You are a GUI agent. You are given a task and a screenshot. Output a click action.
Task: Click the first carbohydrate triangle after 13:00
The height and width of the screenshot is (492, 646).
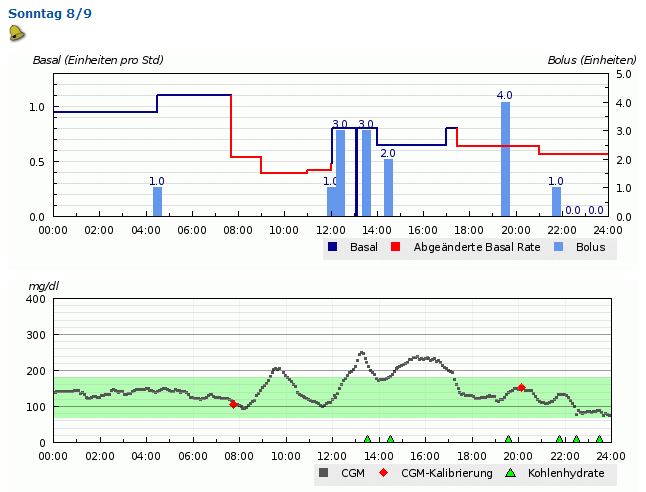point(367,439)
